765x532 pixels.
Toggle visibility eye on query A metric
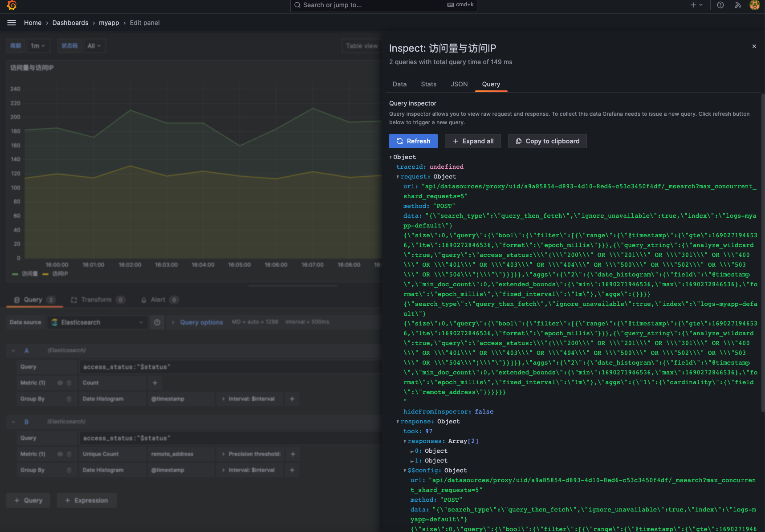[x=60, y=383]
